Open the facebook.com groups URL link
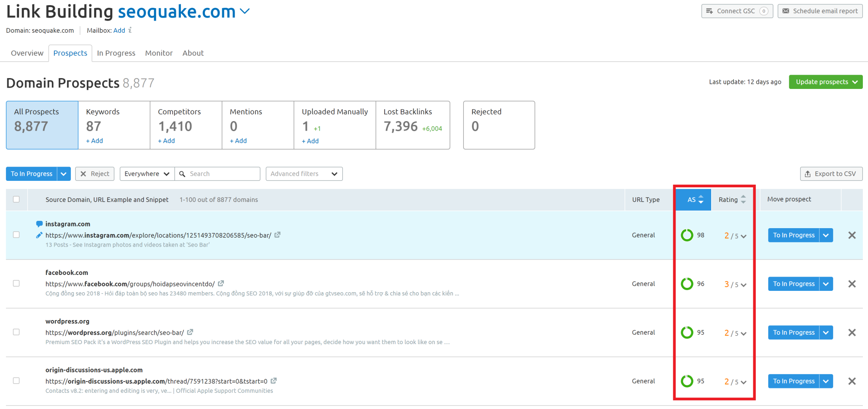Viewport: 868px width, 409px height. point(130,284)
